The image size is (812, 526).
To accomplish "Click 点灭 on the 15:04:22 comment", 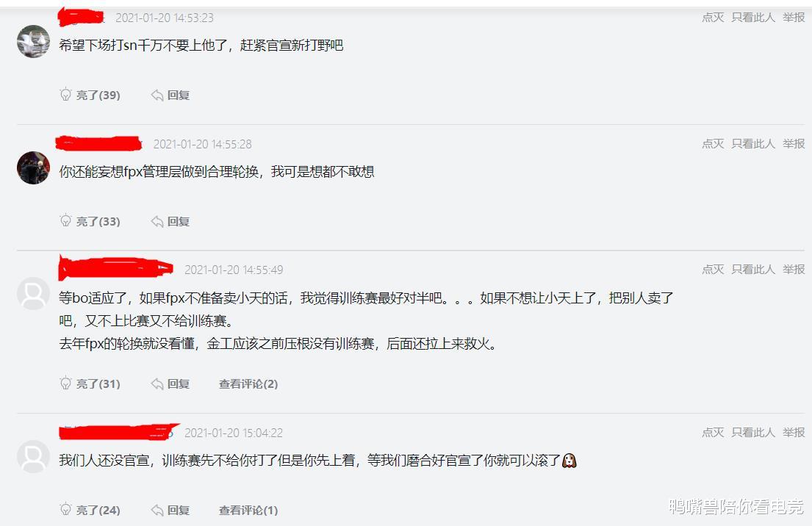I will coord(713,432).
